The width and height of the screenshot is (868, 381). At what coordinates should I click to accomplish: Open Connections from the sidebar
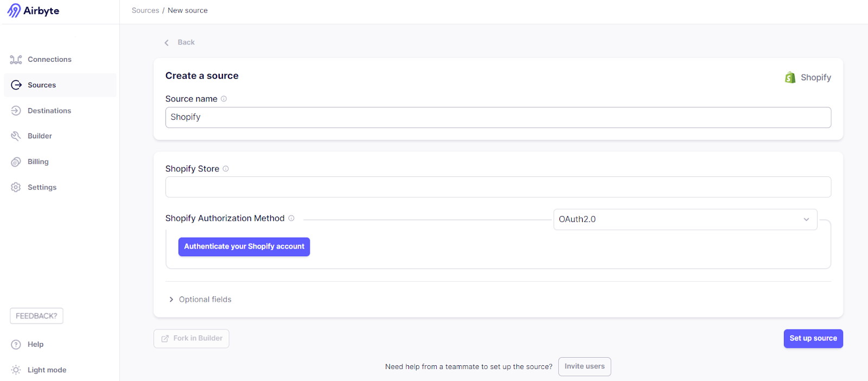(x=49, y=60)
